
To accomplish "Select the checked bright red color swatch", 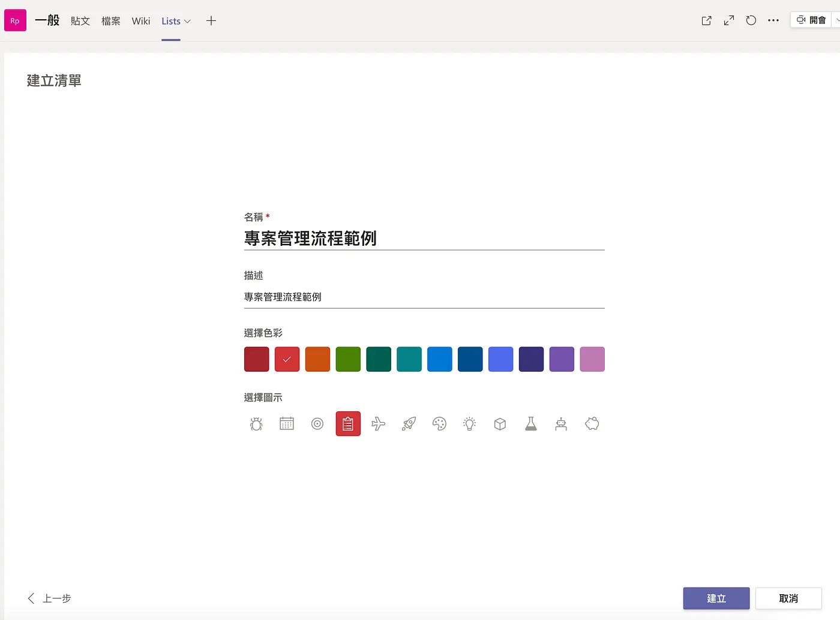I will tap(287, 359).
